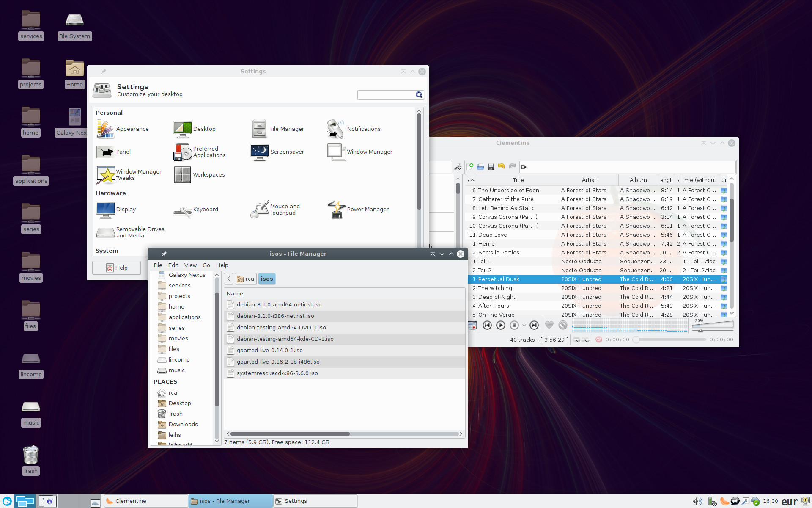Select file systemrescuecd-x86-3.6.0.iso
This screenshot has width=812, height=508.
coord(345,373)
